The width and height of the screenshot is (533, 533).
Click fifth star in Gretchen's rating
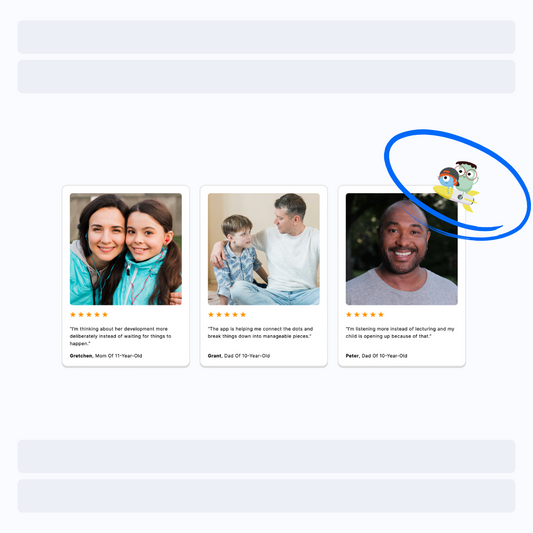click(x=105, y=314)
